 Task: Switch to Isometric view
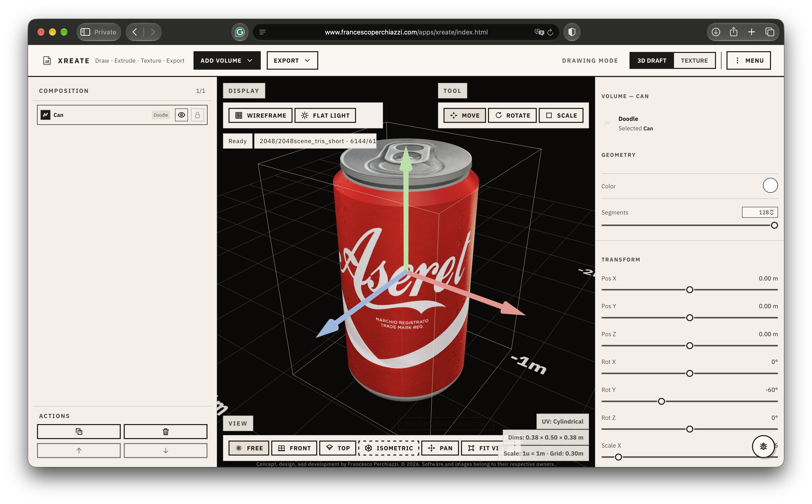[x=389, y=448]
